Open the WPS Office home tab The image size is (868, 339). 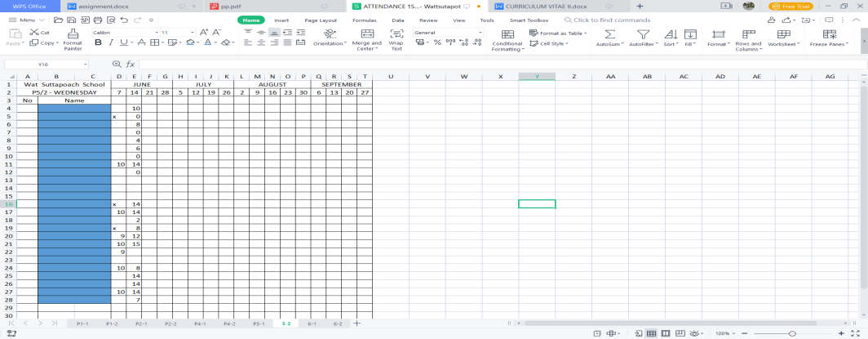(30, 6)
